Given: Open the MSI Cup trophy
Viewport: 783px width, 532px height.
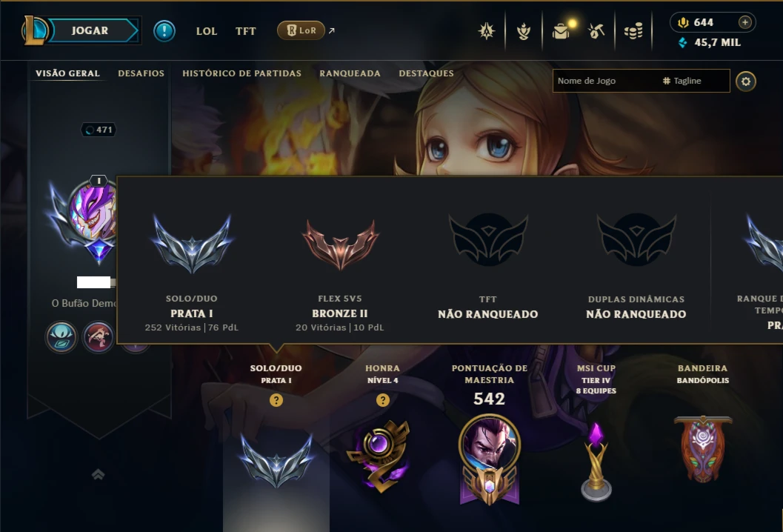Looking at the screenshot, I should pyautogui.click(x=596, y=462).
